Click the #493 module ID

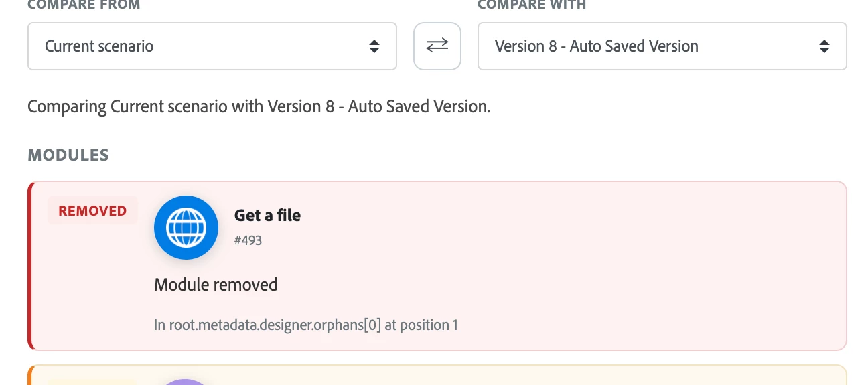click(x=248, y=240)
